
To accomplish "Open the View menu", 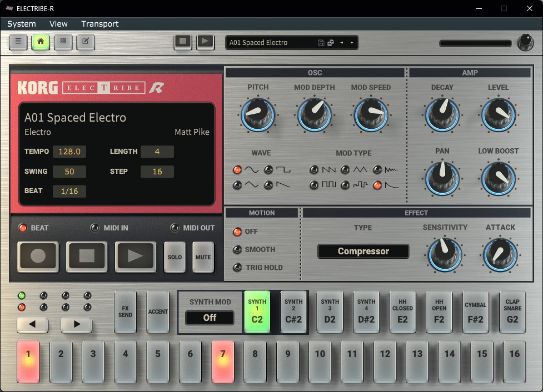I will [58, 24].
